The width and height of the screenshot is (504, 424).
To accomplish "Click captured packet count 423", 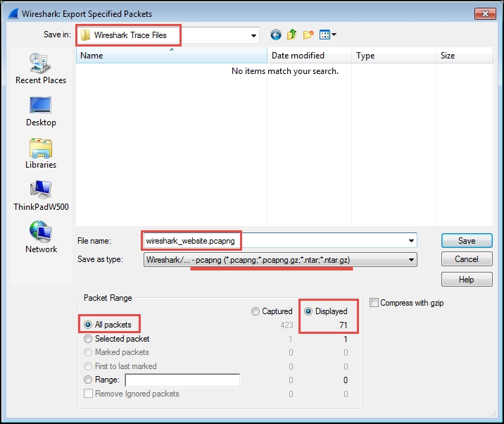I will pyautogui.click(x=286, y=325).
